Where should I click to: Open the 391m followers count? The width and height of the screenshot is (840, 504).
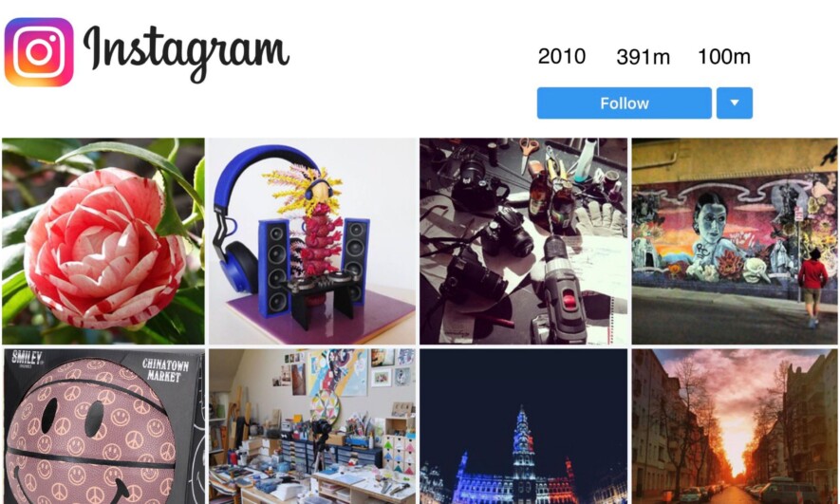(643, 56)
